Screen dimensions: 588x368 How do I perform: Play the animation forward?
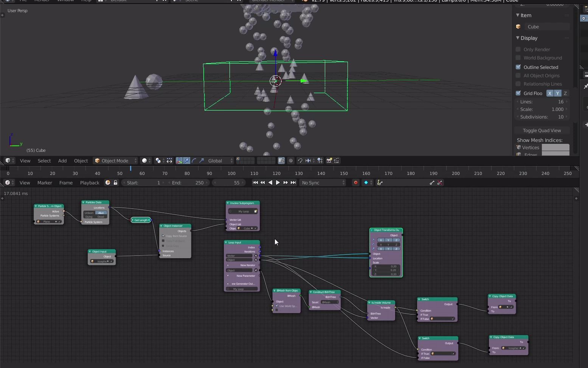278,182
